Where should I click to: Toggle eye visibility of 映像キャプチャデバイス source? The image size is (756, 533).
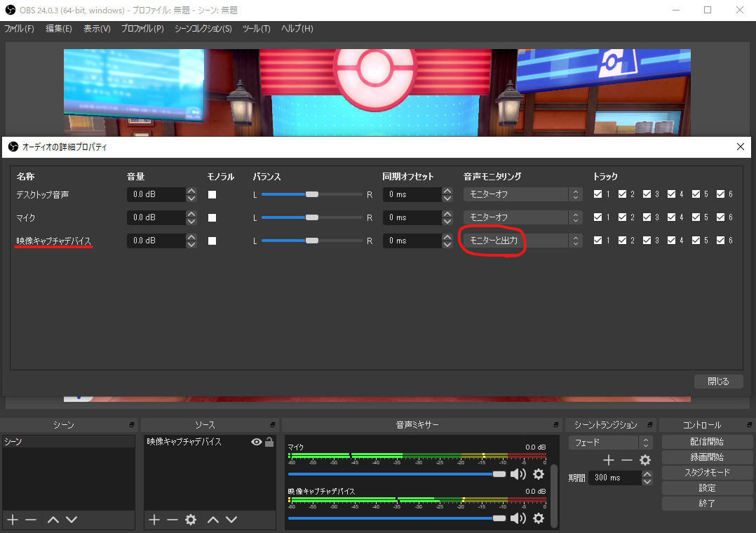(257, 442)
